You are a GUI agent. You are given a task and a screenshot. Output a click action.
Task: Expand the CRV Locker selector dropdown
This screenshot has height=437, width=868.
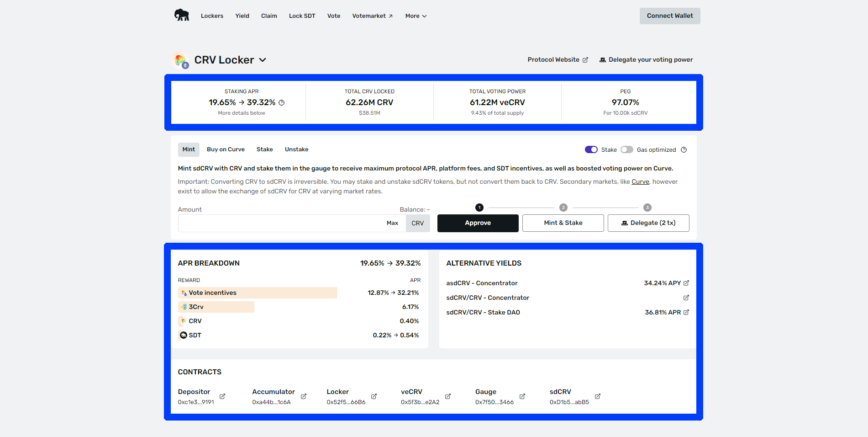[x=263, y=60]
